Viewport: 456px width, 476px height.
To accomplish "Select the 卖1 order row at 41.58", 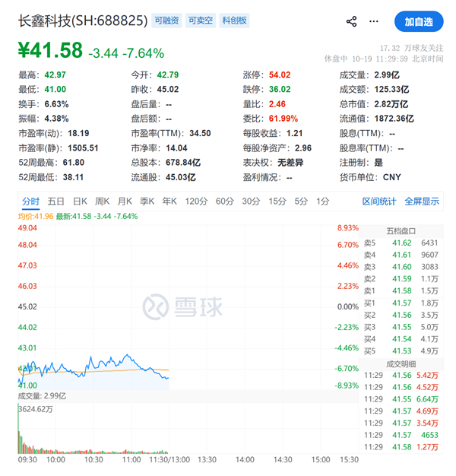I will [x=401, y=291].
